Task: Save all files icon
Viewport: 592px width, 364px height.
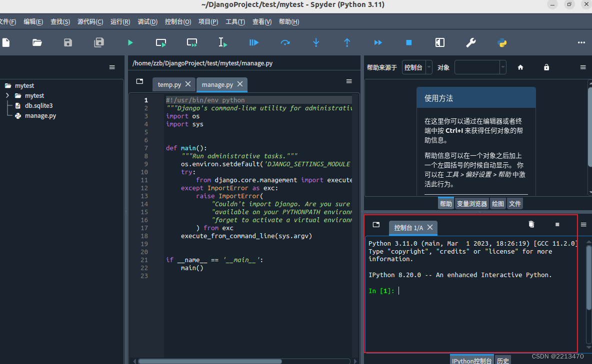Action: point(99,42)
